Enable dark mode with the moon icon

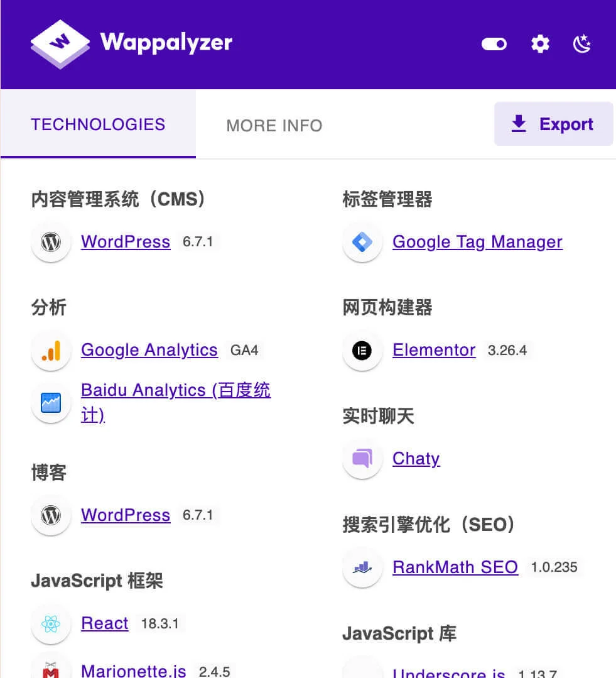point(581,44)
